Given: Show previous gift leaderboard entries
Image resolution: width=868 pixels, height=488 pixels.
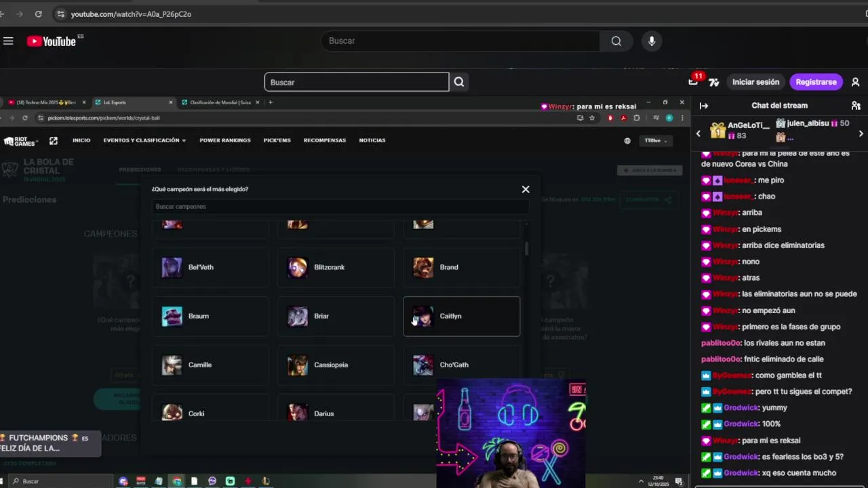Looking at the screenshot, I should click(698, 134).
